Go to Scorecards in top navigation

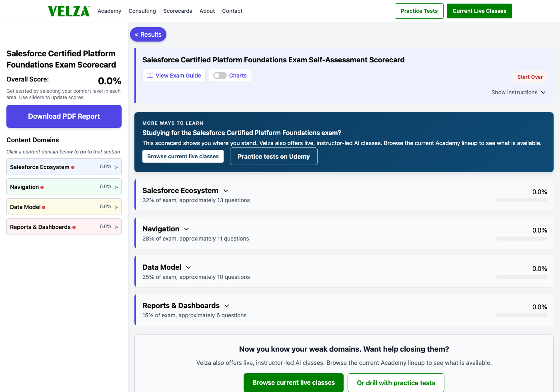[x=178, y=11]
